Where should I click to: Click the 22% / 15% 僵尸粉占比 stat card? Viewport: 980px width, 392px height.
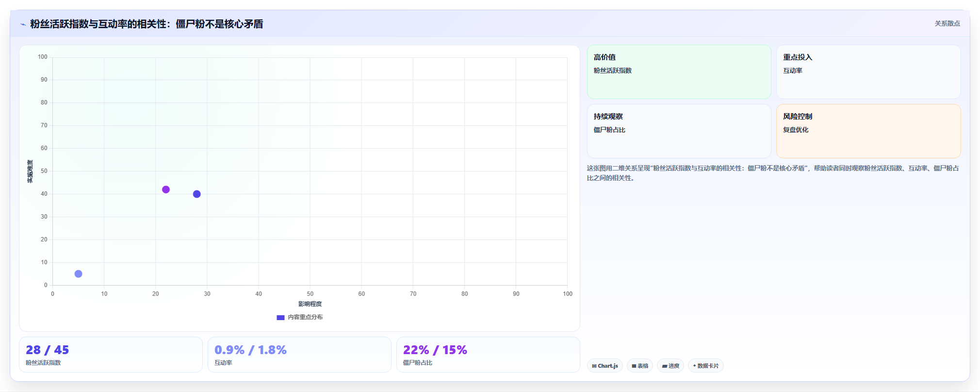click(488, 355)
